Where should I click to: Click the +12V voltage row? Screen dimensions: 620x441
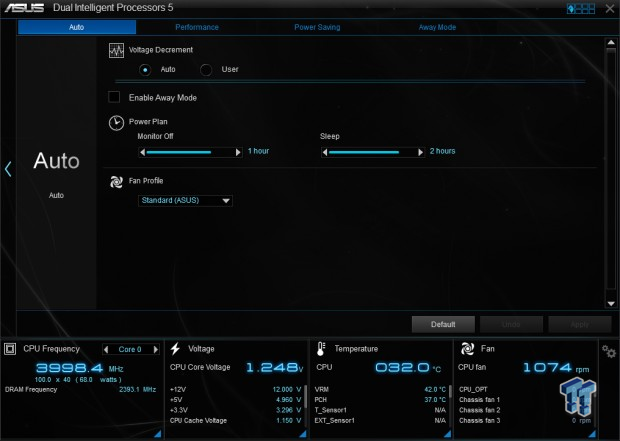[236, 390]
